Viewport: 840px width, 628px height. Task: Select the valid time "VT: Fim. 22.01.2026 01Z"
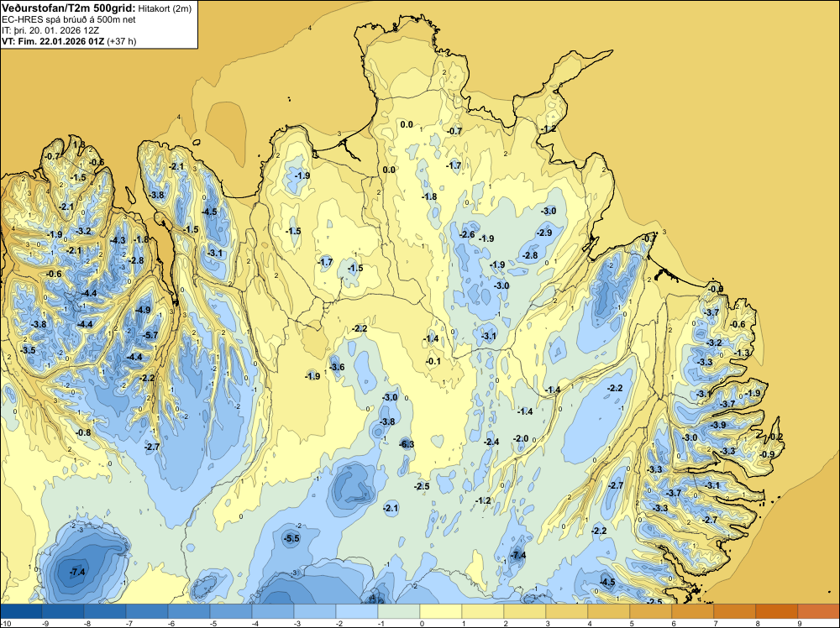pos(54,41)
